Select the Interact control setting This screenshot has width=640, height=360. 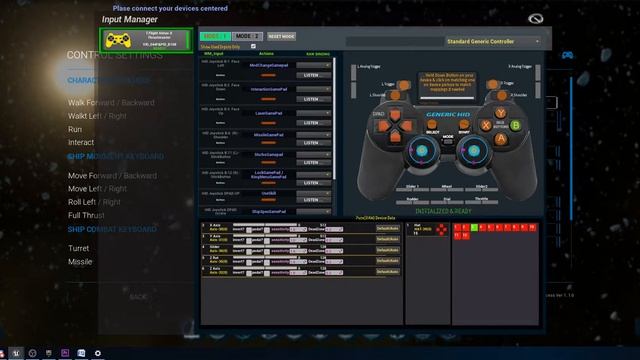81,142
